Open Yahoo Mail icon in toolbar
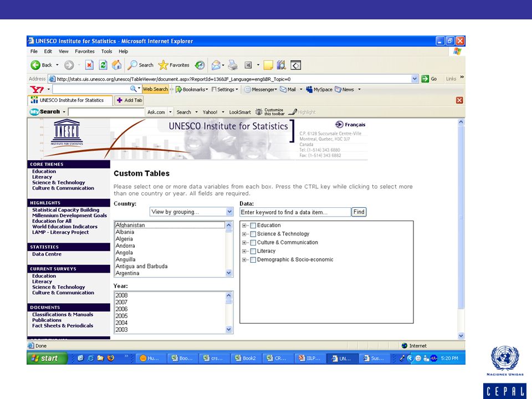Screen dimensions: 532x399 [x=283, y=89]
